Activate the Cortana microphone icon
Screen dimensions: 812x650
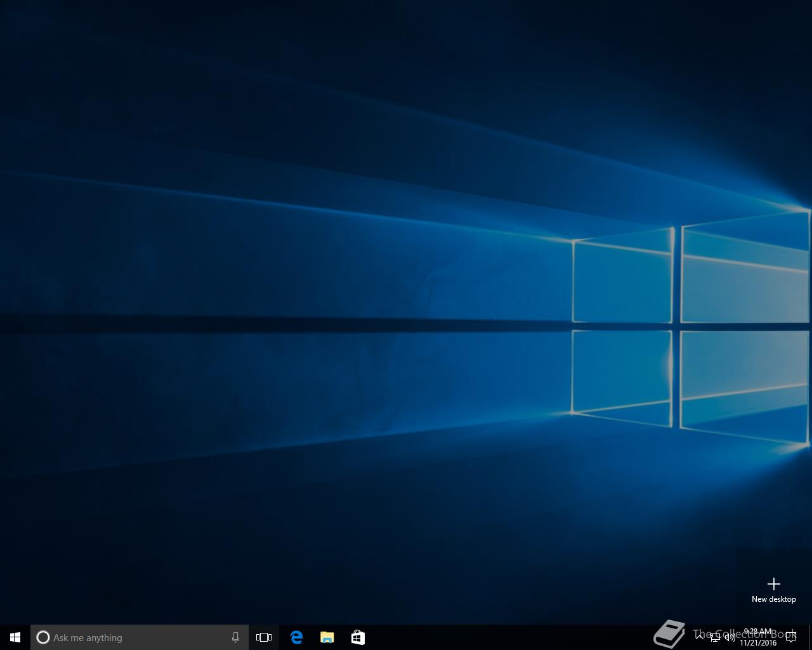click(x=235, y=637)
